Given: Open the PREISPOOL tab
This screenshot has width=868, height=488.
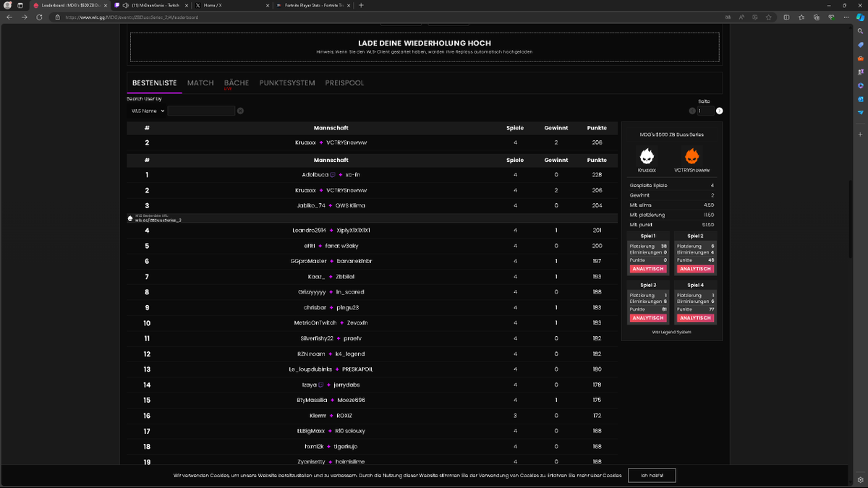Looking at the screenshot, I should [344, 83].
